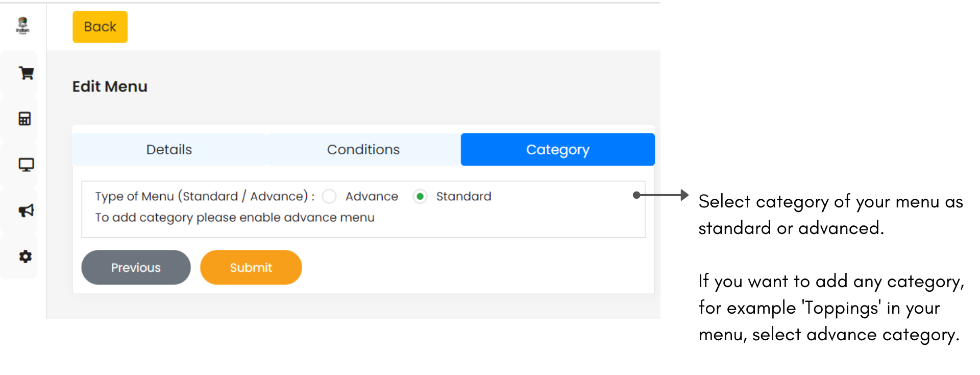
Task: Click the 'Advance' option label
Action: (372, 197)
